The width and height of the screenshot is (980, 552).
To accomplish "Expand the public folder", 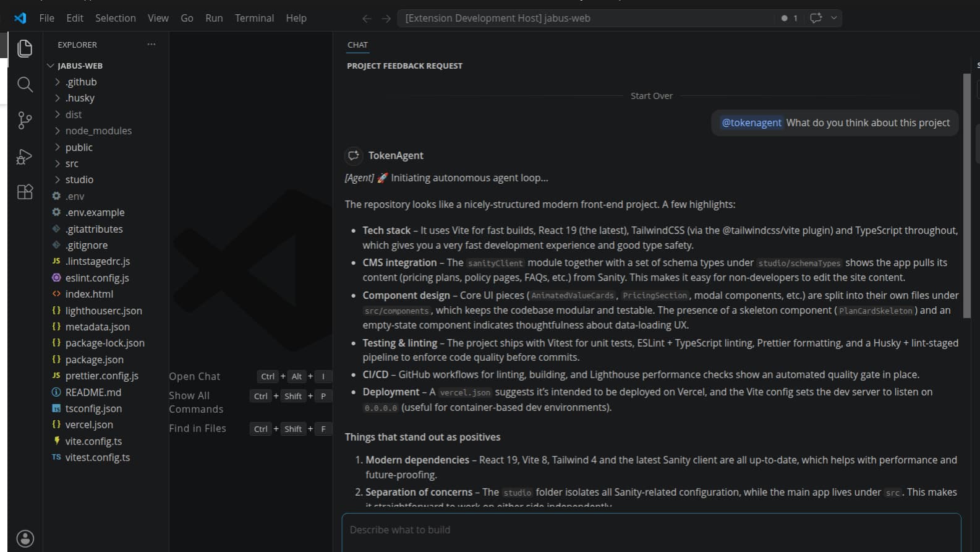I will pyautogui.click(x=58, y=147).
